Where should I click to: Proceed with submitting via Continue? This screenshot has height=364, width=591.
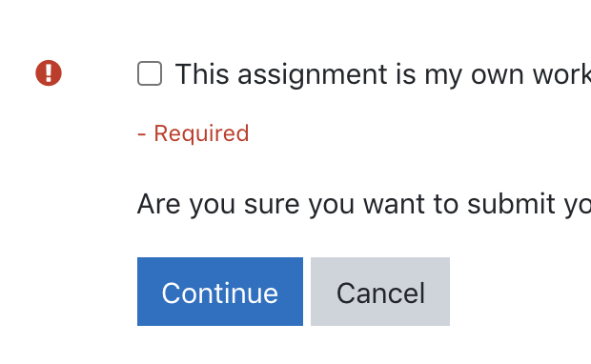pos(220,292)
